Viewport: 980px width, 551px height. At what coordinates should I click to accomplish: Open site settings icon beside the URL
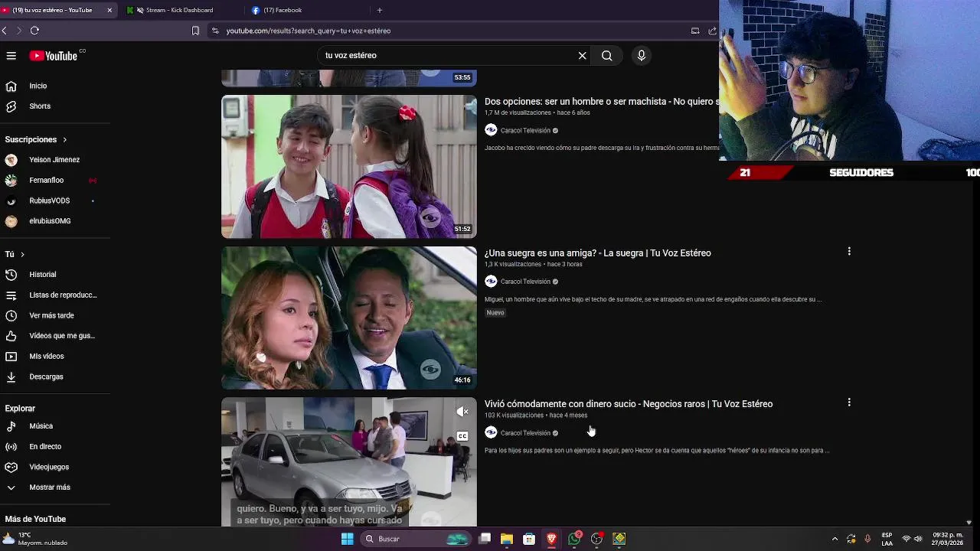click(x=215, y=31)
